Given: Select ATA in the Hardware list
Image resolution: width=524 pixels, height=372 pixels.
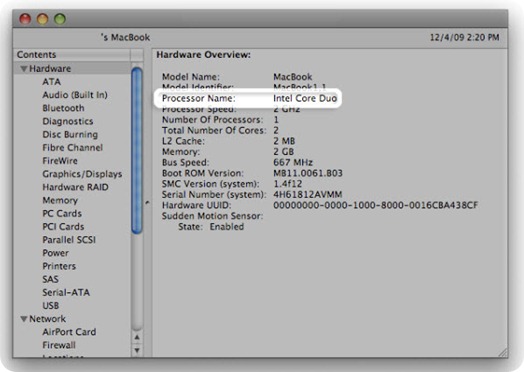Looking at the screenshot, I should tap(51, 82).
